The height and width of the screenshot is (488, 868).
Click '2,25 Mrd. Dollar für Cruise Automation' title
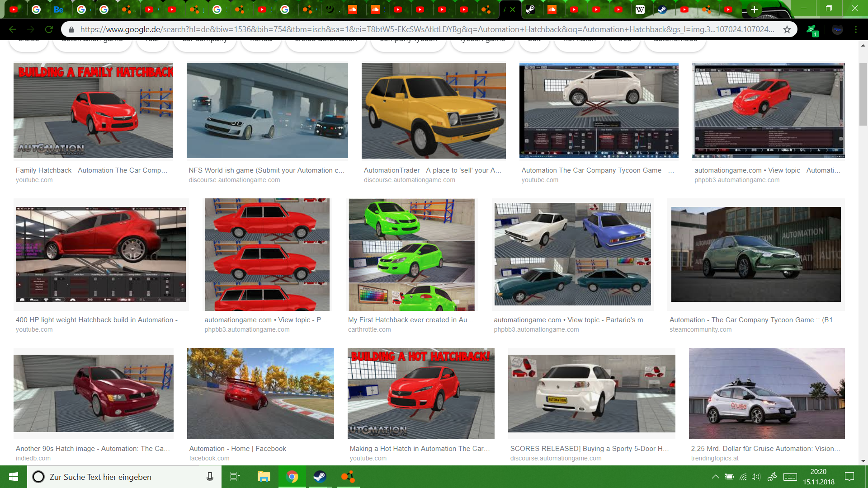tap(766, 449)
